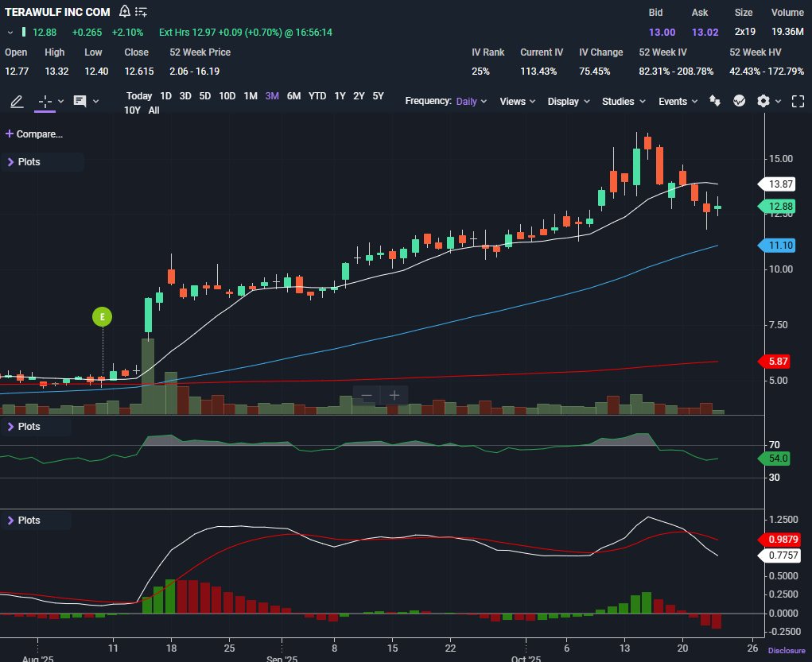Viewport: 812px width, 662px height.
Task: Click the plus icon next to Compare
Action: tap(10, 134)
